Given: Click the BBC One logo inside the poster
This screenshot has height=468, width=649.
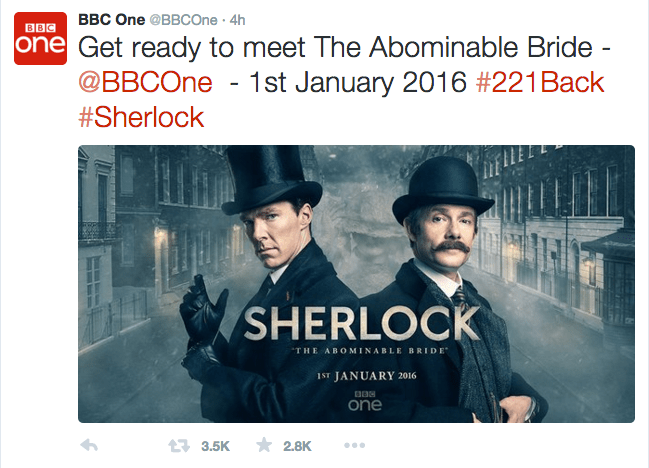Looking at the screenshot, I should [365, 401].
